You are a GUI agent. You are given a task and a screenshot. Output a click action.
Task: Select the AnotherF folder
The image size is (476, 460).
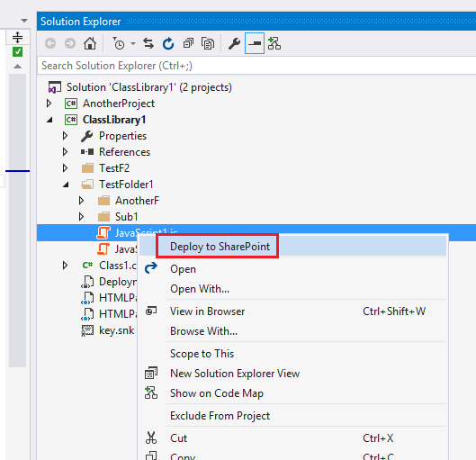coord(137,201)
